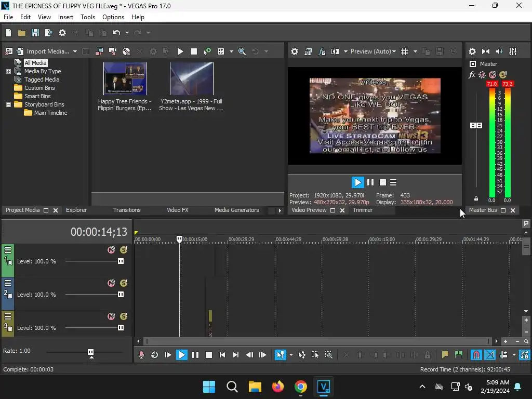Switch to the Video FX tab
The width and height of the screenshot is (532, 399).
tap(178, 210)
